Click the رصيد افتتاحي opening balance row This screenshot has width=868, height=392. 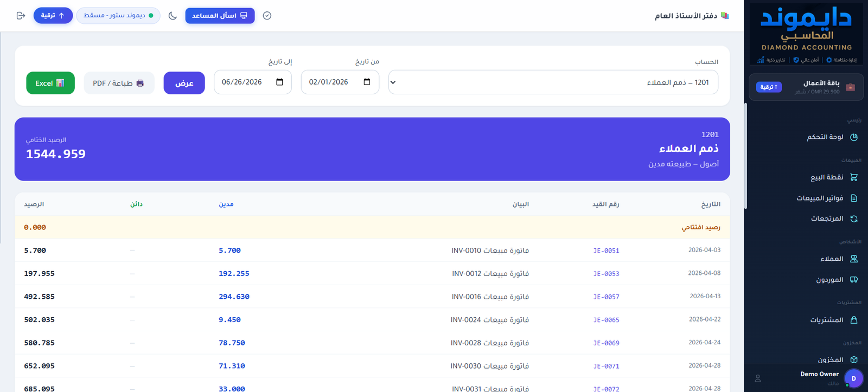tap(372, 227)
